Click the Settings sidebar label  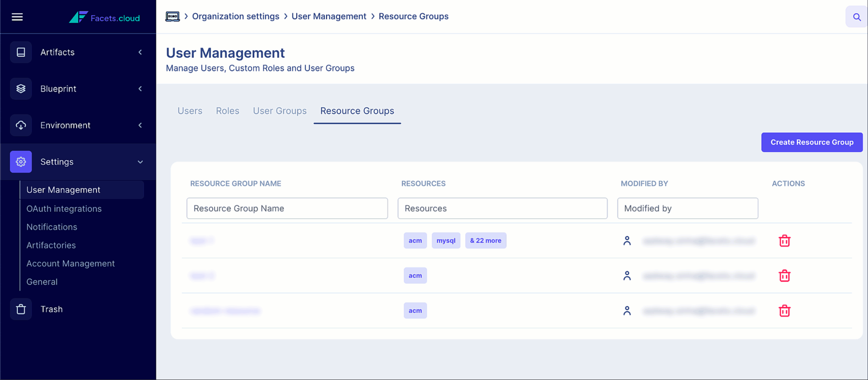[57, 162]
